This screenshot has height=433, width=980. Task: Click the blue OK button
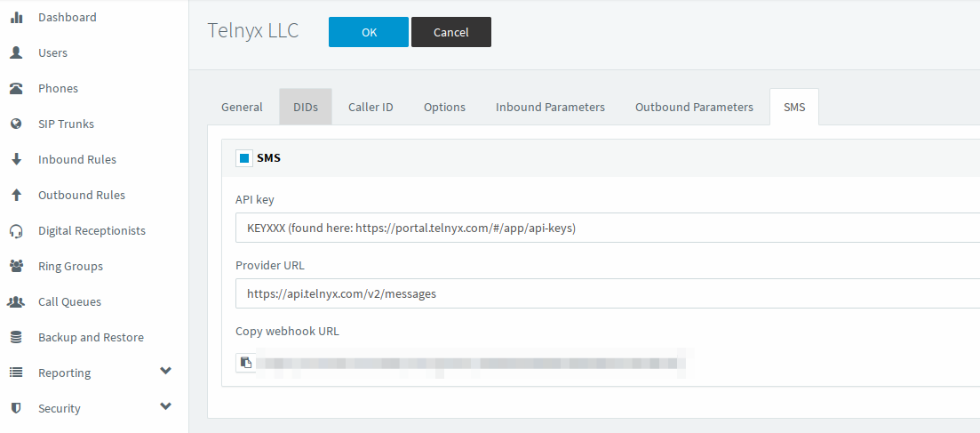point(369,32)
